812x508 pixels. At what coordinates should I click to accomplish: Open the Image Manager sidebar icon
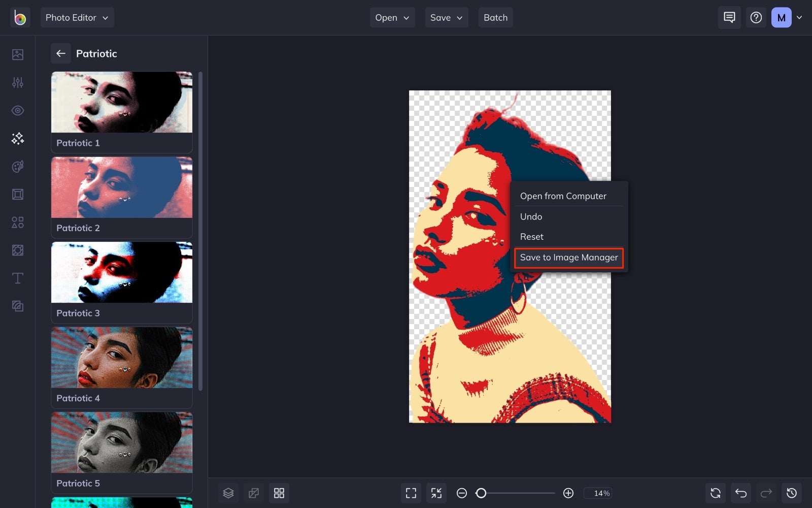pyautogui.click(x=18, y=54)
